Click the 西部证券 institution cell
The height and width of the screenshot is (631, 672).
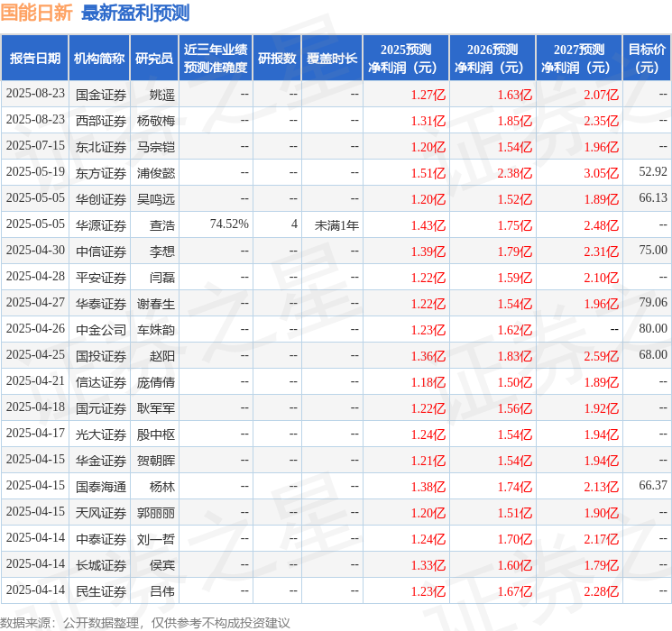(101, 121)
